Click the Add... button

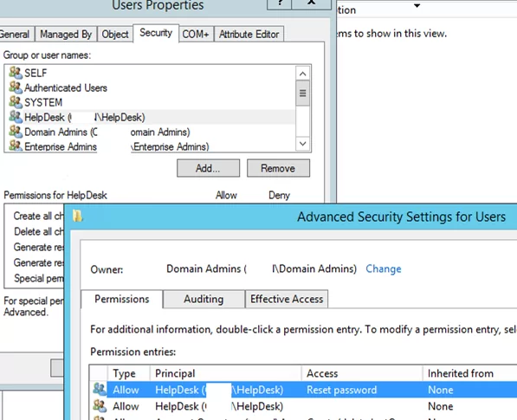click(x=208, y=168)
